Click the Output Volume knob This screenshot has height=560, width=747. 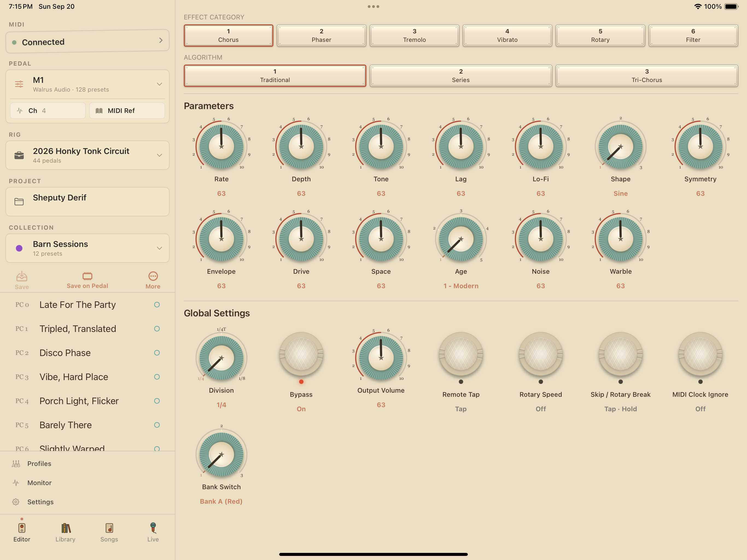(381, 358)
